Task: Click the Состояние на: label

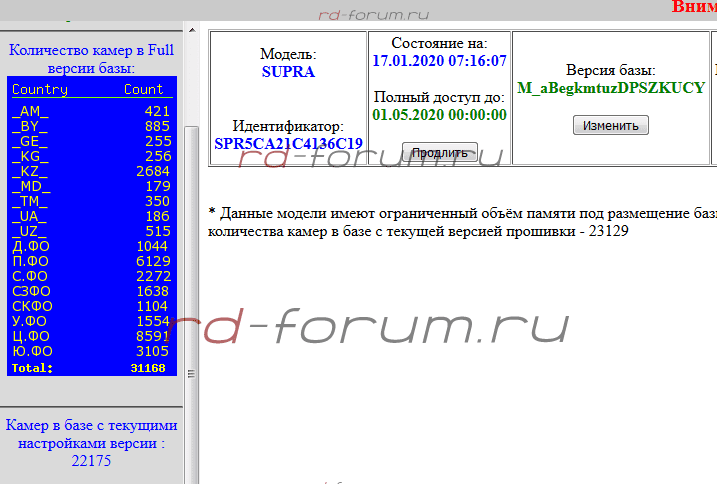Action: (439, 43)
